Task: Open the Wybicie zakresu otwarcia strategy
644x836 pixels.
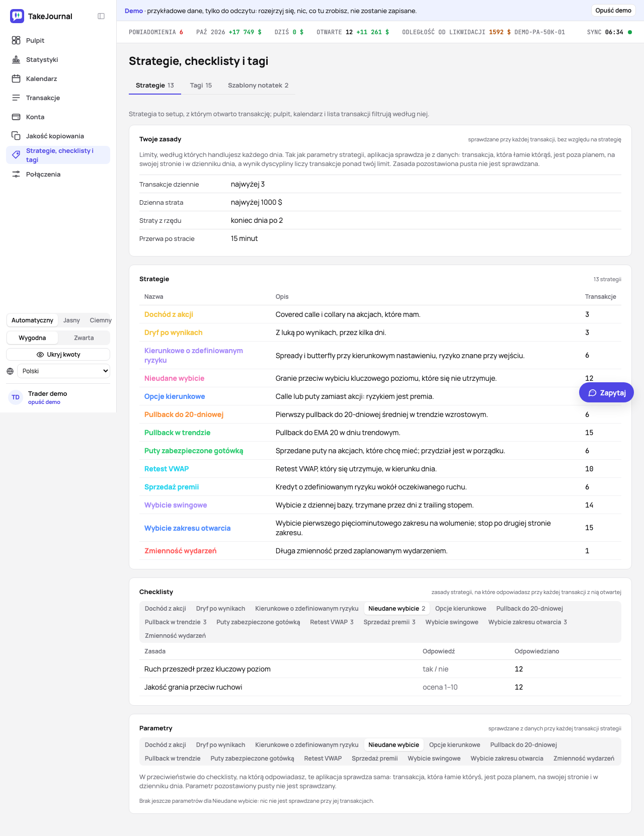Action: click(187, 528)
